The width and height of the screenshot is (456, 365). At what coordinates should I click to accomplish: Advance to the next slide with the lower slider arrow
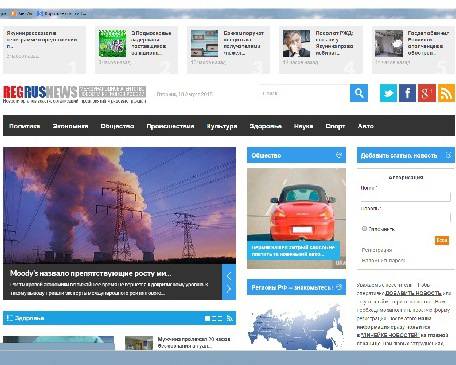(x=229, y=289)
